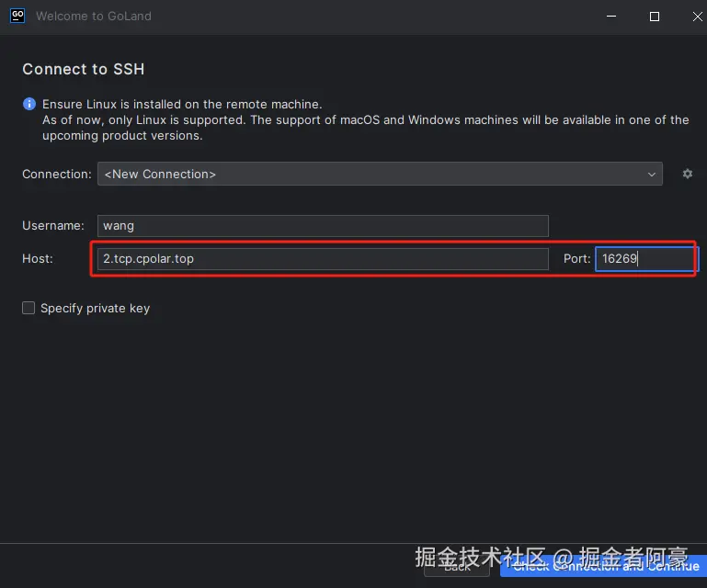Focus the Username field containing wang
The width and height of the screenshot is (707, 588).
pos(323,226)
